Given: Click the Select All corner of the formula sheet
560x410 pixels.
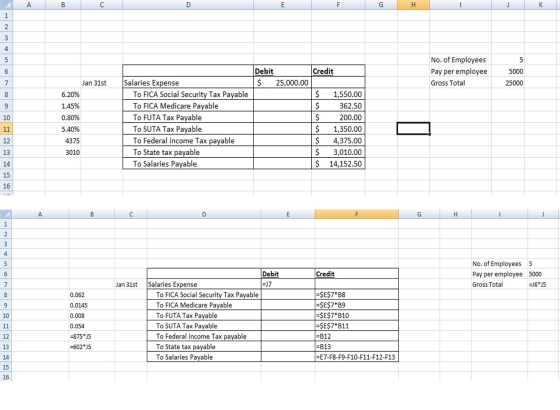Looking at the screenshot, I should point(6,214).
